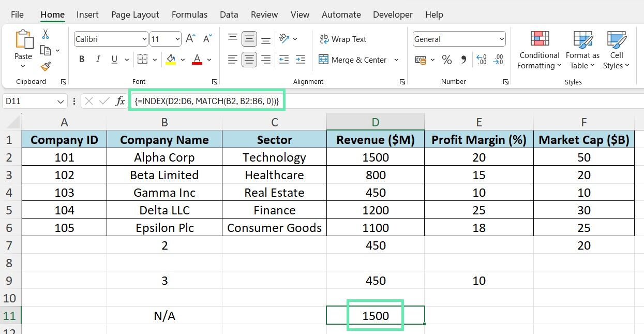
Task: Open Clipboard pane dialog launcher
Action: click(x=64, y=82)
